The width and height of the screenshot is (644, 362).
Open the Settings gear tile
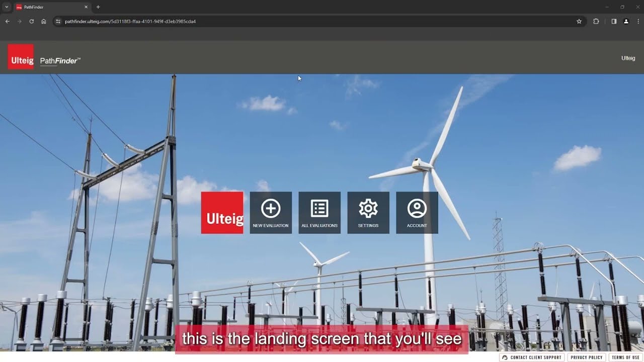pos(368,213)
